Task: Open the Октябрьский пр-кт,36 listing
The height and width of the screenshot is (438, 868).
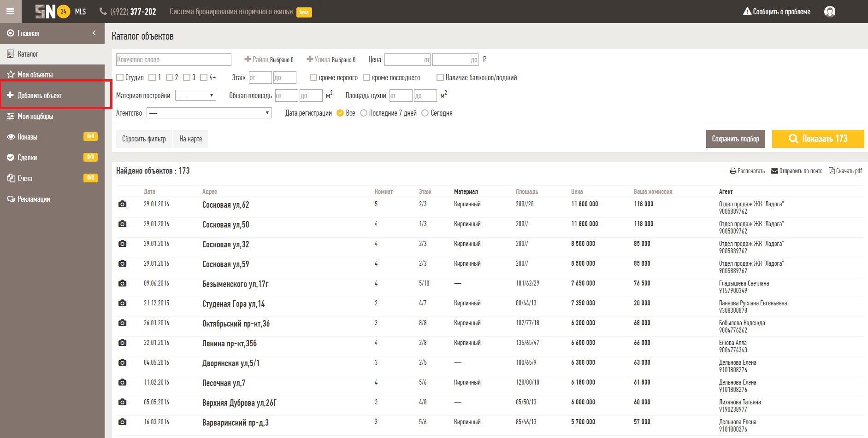Action: pos(236,324)
